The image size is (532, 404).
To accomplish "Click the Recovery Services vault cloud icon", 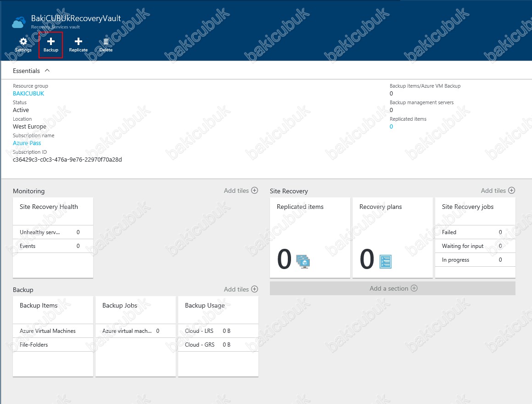I will [19, 22].
